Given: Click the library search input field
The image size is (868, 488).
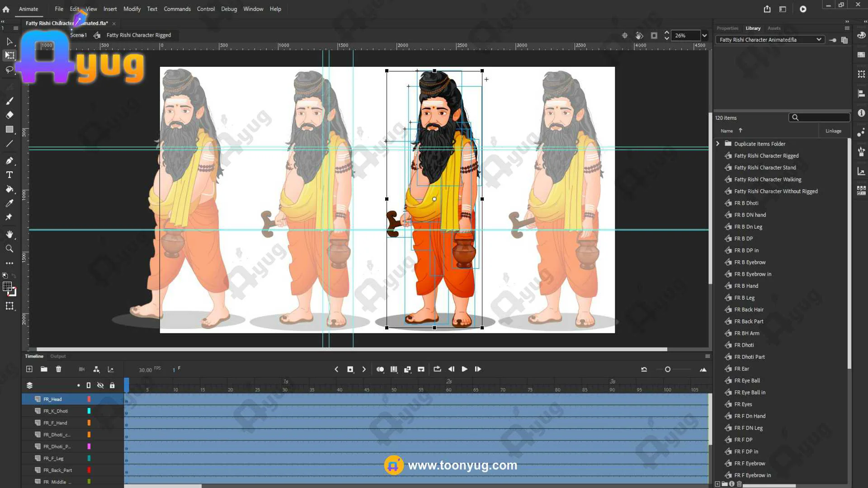Looking at the screenshot, I should pyautogui.click(x=823, y=117).
